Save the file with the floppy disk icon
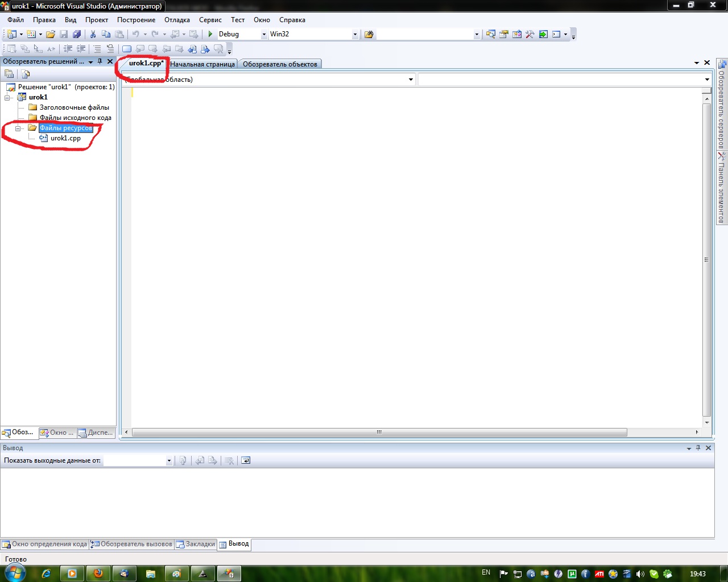This screenshot has height=582, width=728. (64, 34)
